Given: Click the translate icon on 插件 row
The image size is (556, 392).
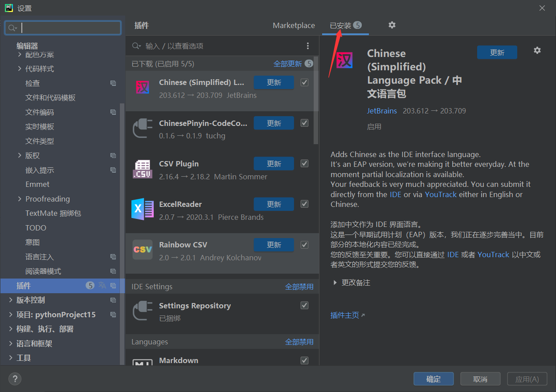Looking at the screenshot, I should click(x=102, y=285).
